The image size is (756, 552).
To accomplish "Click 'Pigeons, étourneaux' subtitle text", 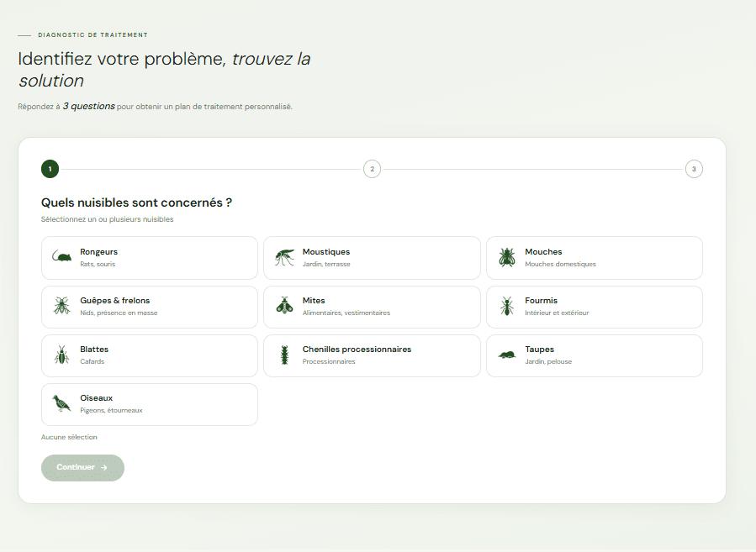I will [111, 410].
